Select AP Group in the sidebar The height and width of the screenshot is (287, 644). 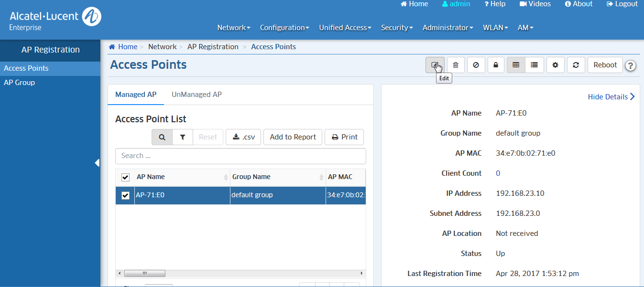click(20, 83)
